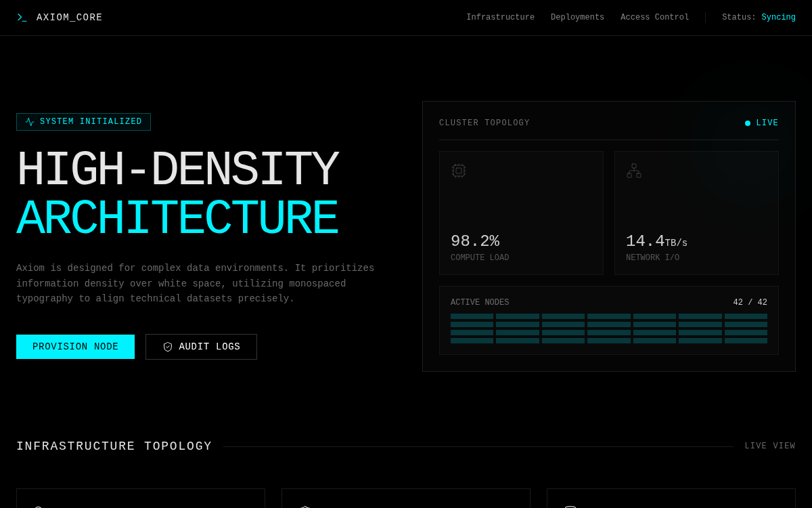Open the Deployments nav item
The height and width of the screenshot is (508, 812).
[577, 18]
